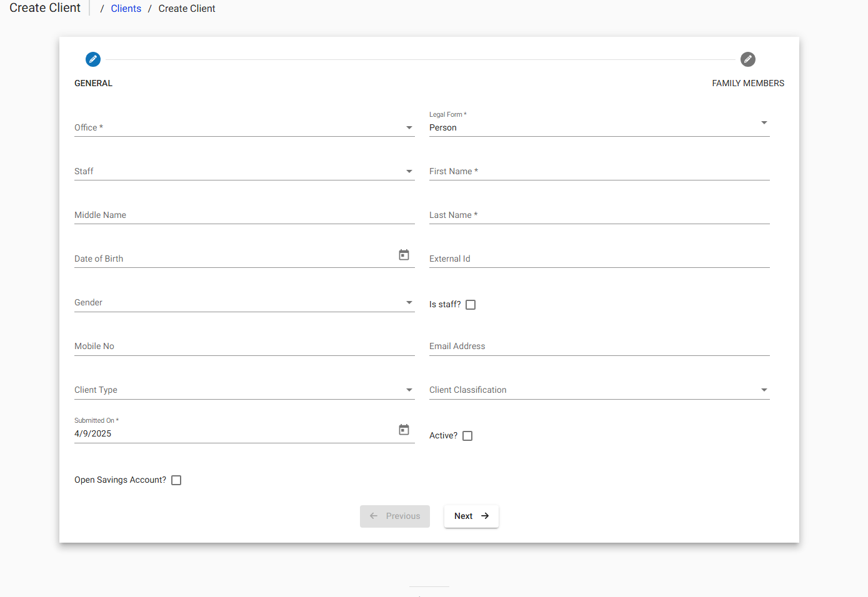868x597 pixels.
Task: Check the Active? checkbox
Action: (x=467, y=435)
